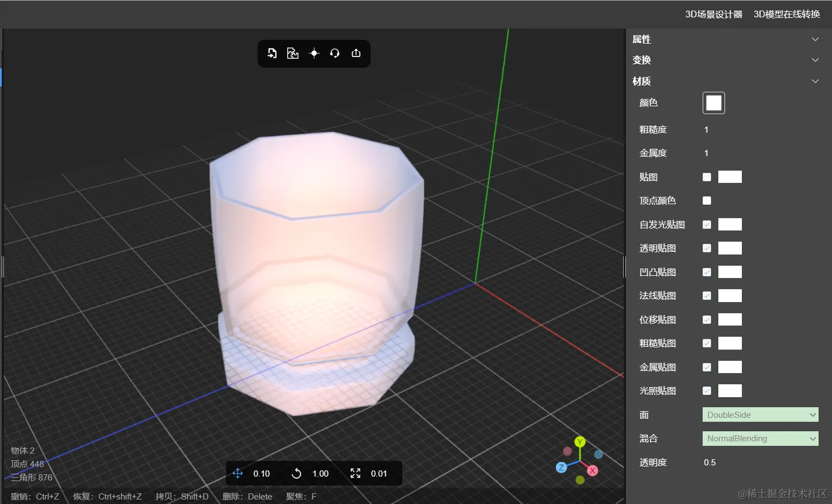The width and height of the screenshot is (832, 504).
Task: Click the 撤销: Ctrl+Z shortcut hint
Action: pyautogui.click(x=35, y=496)
